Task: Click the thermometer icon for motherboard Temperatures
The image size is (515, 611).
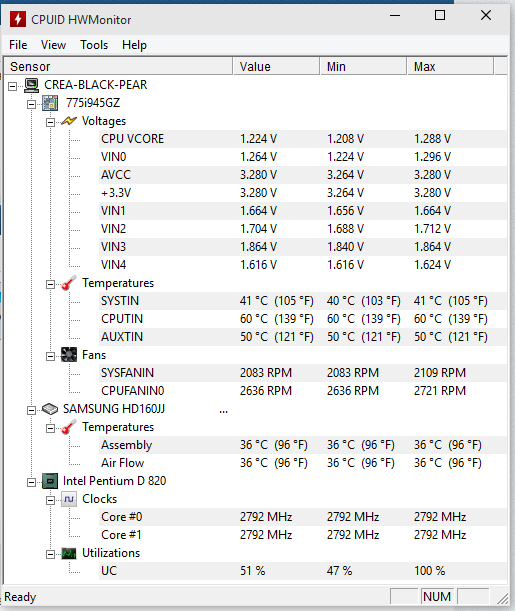Action: coord(69,283)
